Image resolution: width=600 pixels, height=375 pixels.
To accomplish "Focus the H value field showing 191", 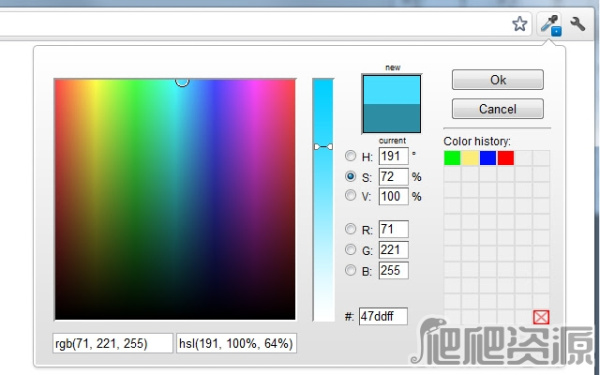I will click(393, 156).
